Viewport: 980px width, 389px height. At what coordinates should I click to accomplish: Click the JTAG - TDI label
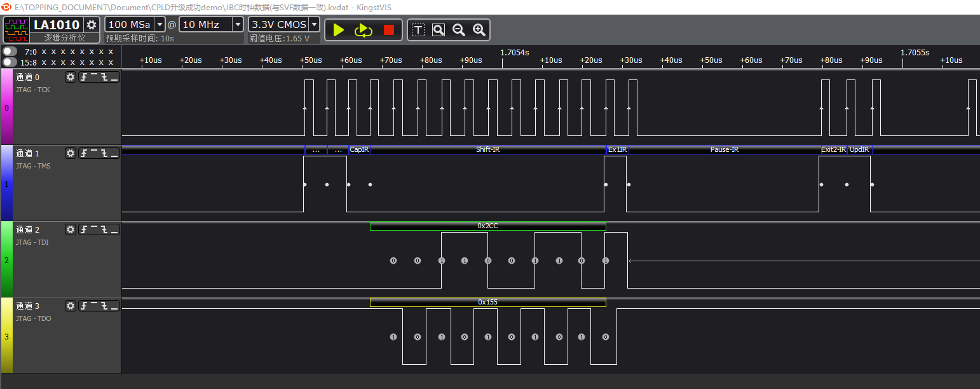point(32,242)
